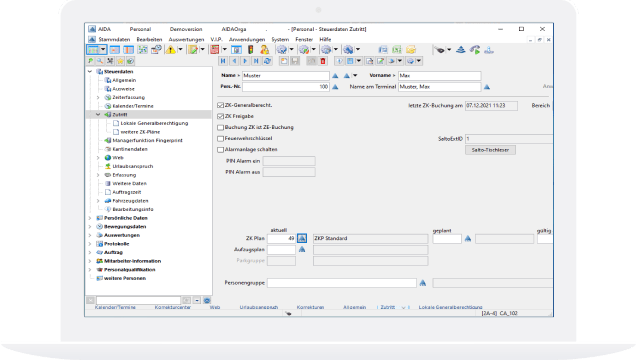Jump to the first record
Screen dimensions: 638x360
pyautogui.click(x=223, y=61)
